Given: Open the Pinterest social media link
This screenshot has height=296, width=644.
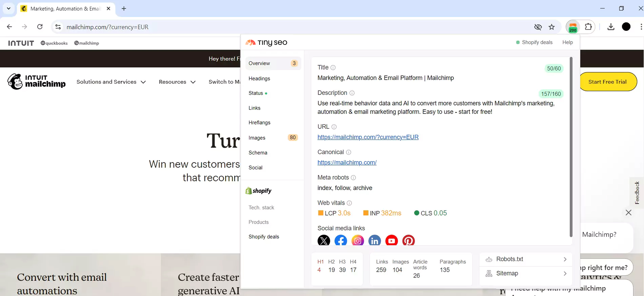Looking at the screenshot, I should click(x=408, y=240).
